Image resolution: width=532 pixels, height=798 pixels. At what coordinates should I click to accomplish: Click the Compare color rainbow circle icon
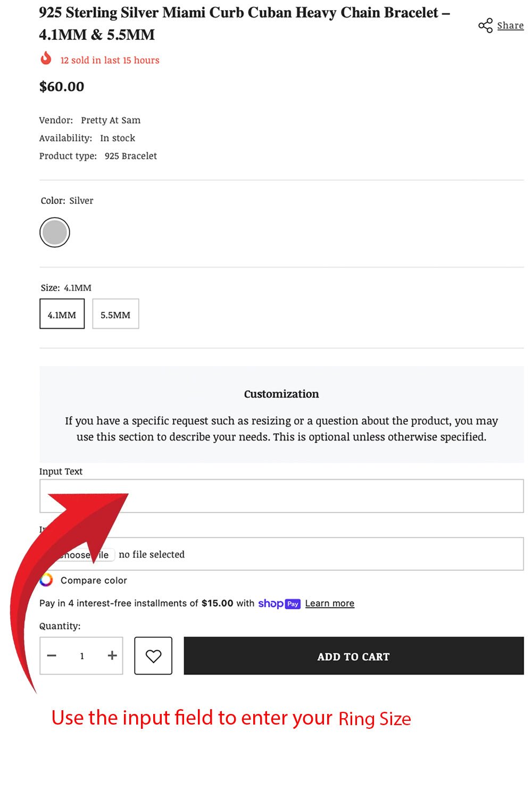[46, 580]
